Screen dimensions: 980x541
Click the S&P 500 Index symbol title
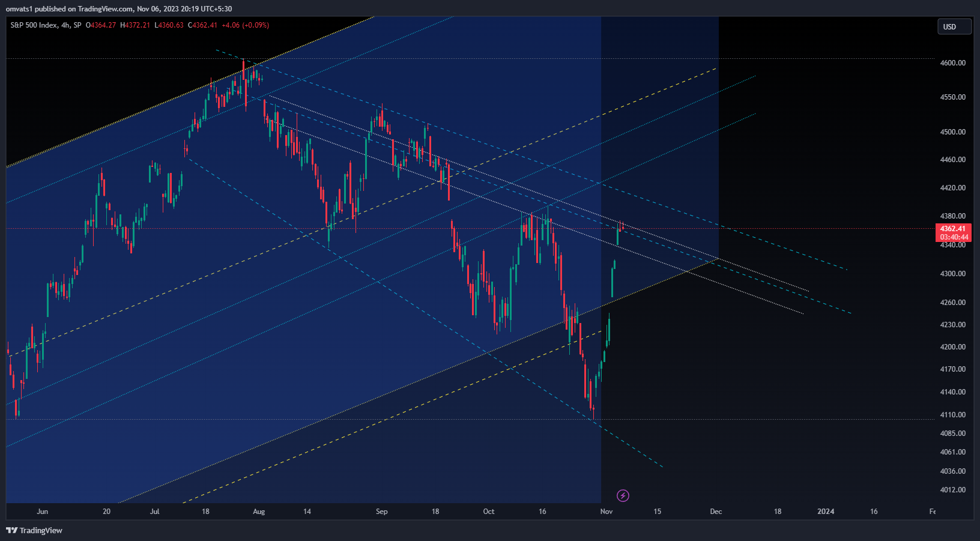click(x=34, y=25)
